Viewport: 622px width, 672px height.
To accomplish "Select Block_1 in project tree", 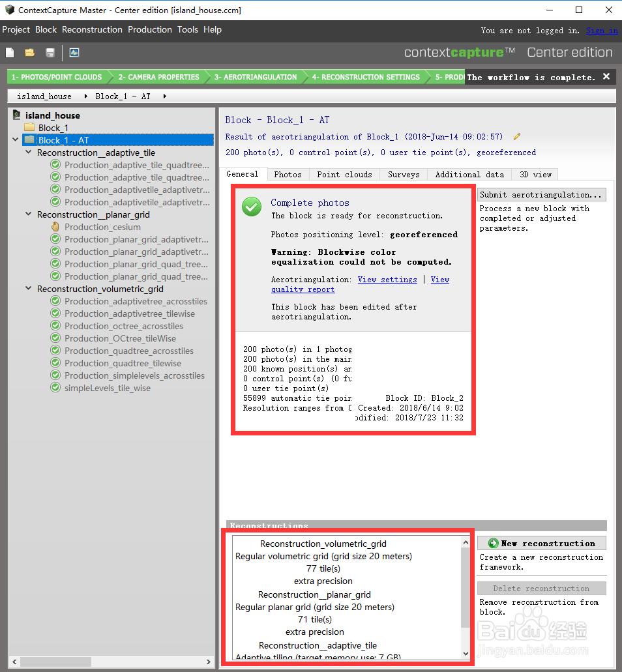I will click(x=53, y=128).
